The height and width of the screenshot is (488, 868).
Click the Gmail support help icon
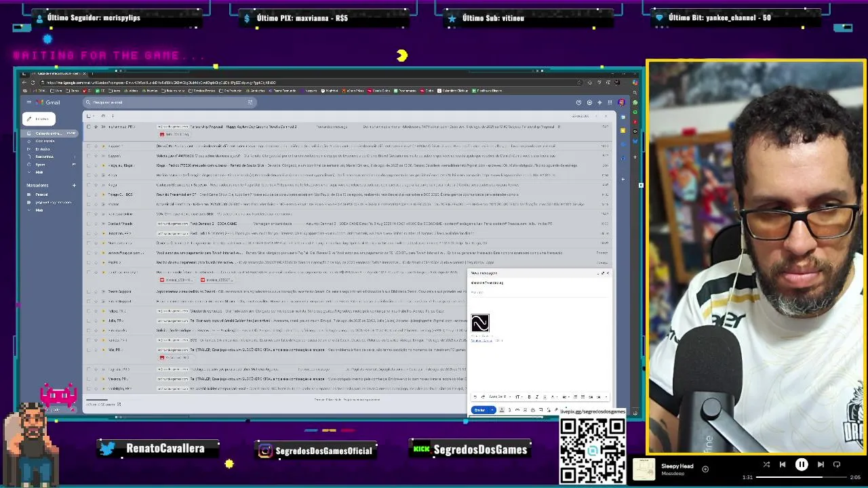coord(578,102)
